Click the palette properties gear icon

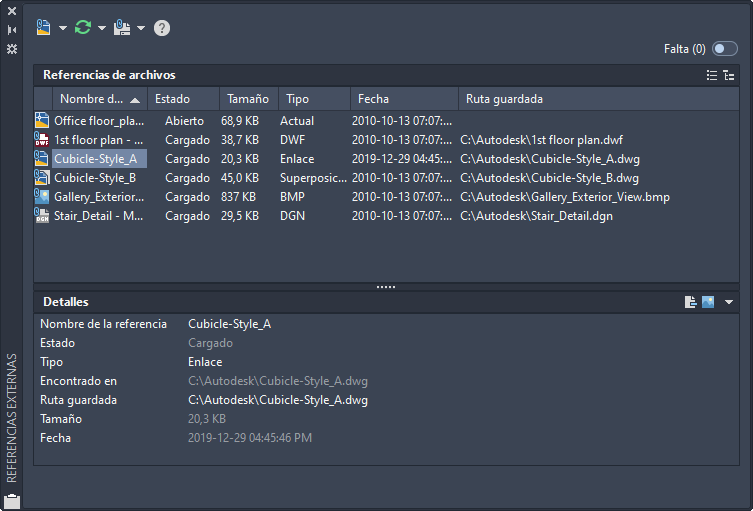12,48
